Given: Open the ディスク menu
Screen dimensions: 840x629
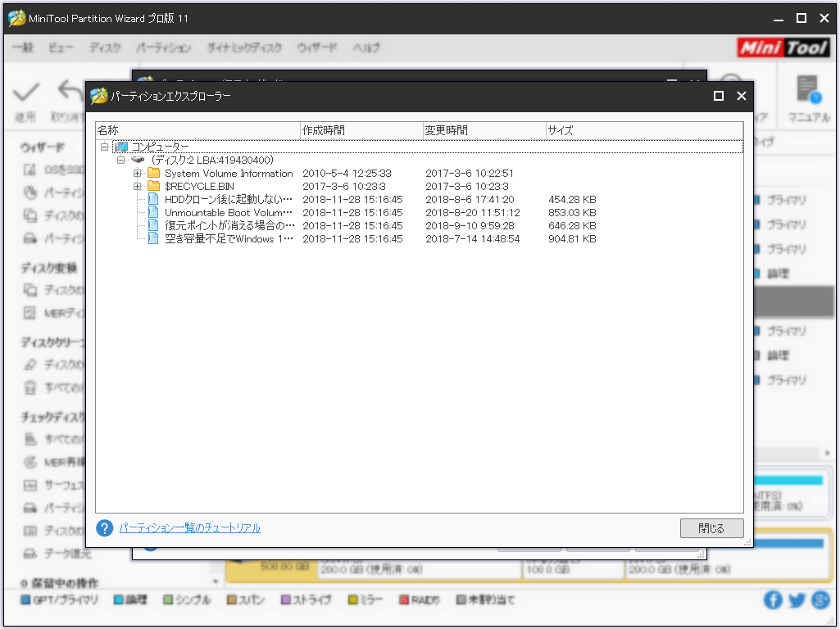Looking at the screenshot, I should (105, 48).
